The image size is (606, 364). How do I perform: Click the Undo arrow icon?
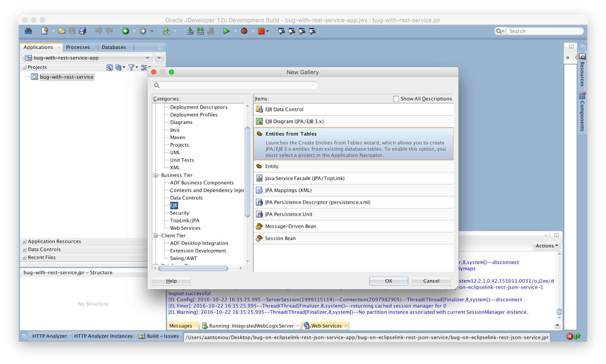click(98, 31)
